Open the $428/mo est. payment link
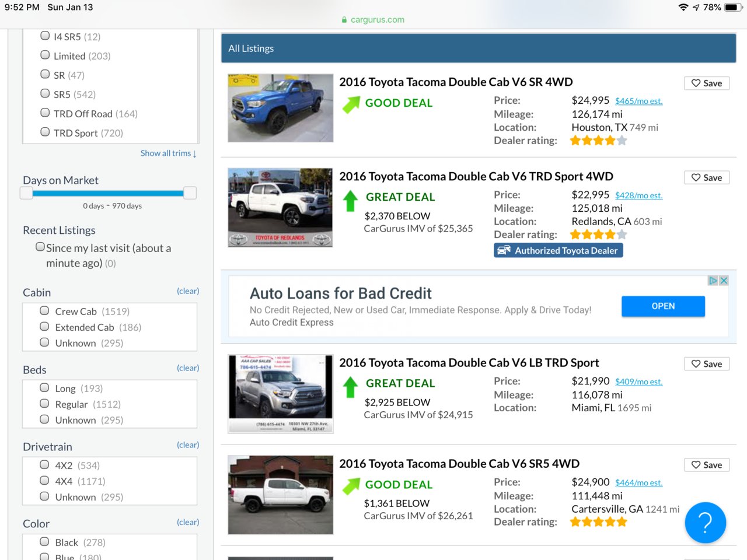This screenshot has width=747, height=560. [639, 195]
